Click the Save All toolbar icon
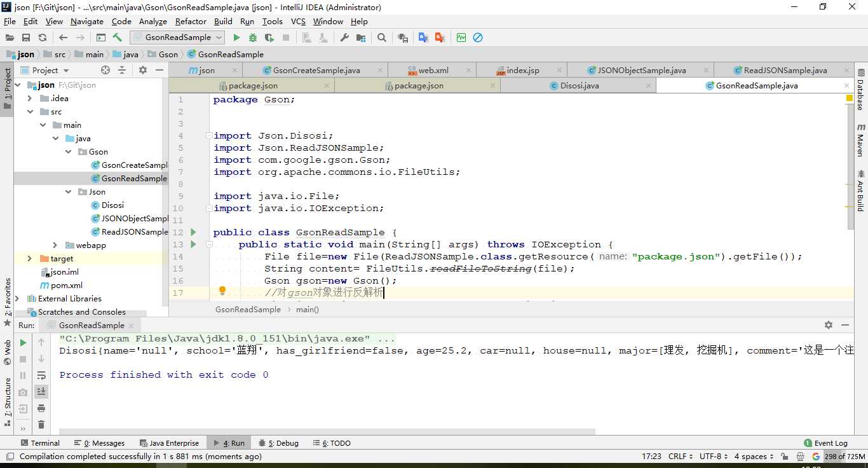Screen dimensions: 868x468 (26, 38)
